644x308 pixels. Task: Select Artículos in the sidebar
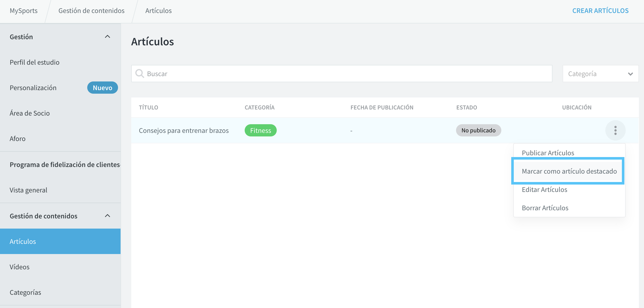60,241
